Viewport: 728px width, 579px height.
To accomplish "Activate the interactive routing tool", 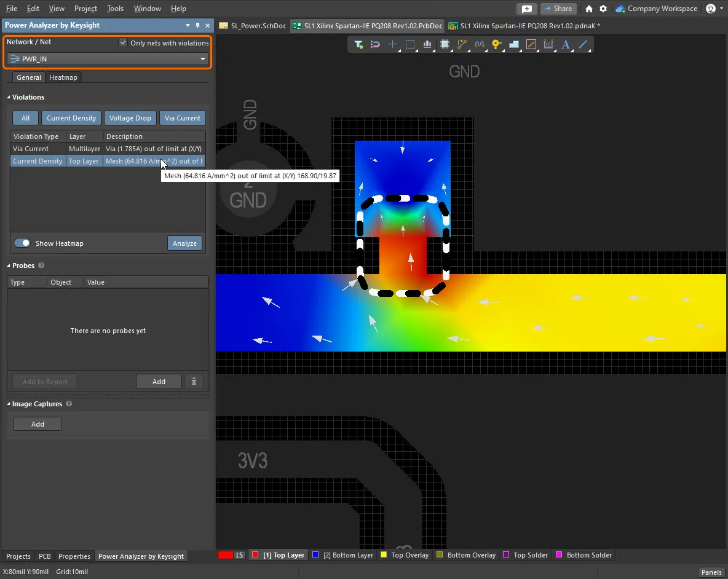I will 462,45.
